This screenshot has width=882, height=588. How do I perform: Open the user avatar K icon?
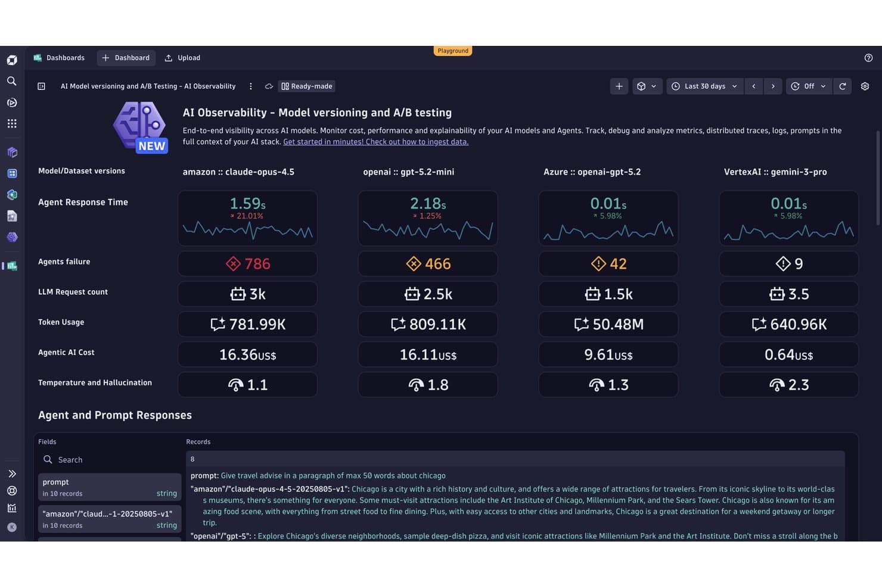coord(12,527)
